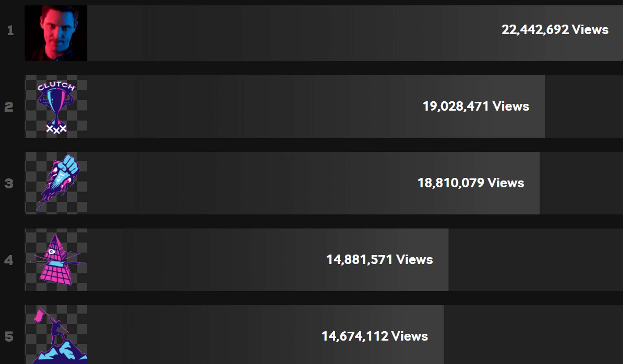This screenshot has height=364, width=623.
Task: Click the rank number 2
Action: tap(9, 107)
